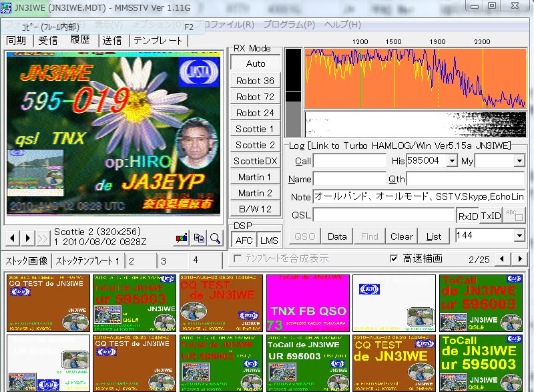Viewport: 534px width, 392px height.
Task: Select ストックテンプレート 1 tab
Action: 87,261
